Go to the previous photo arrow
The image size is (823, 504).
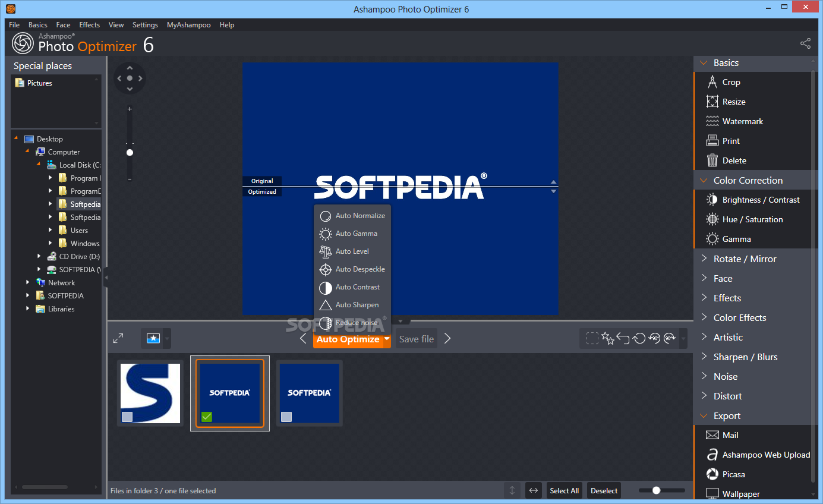point(303,339)
